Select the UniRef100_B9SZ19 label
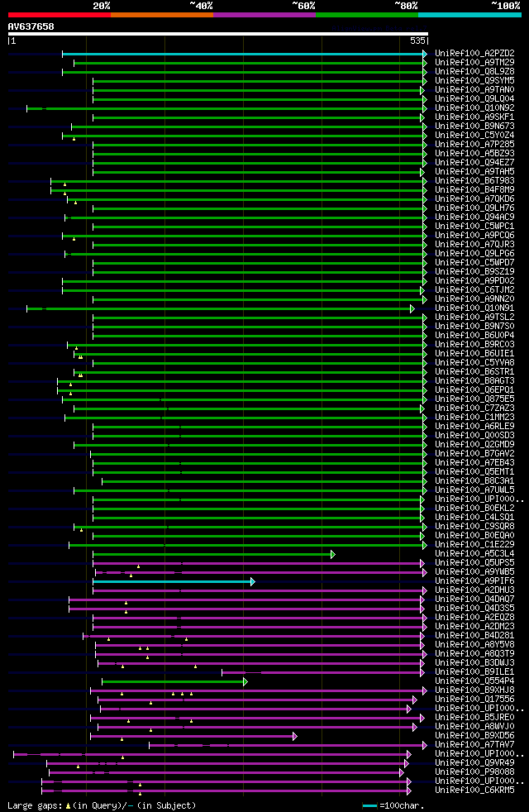Image resolution: width=529 pixels, height=812 pixels. (474, 272)
